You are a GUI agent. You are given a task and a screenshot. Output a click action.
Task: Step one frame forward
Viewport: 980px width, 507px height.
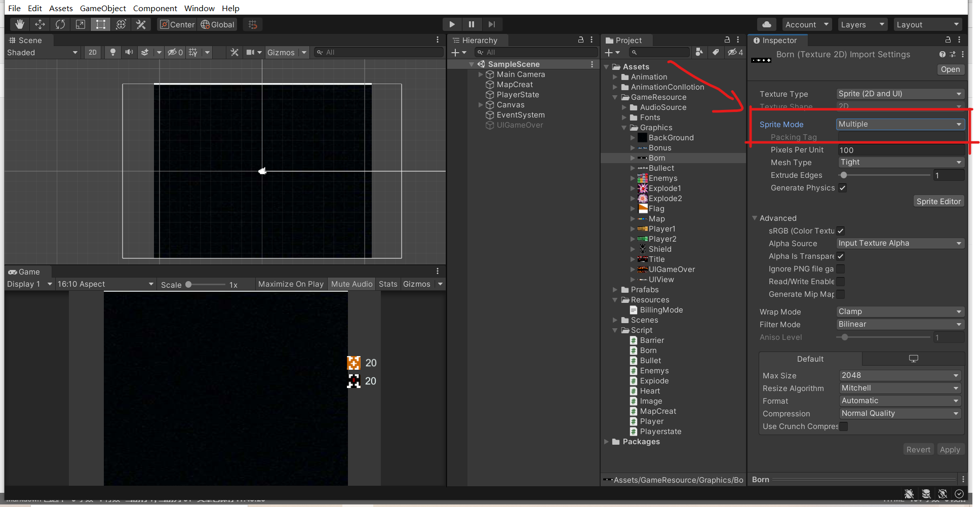coord(492,24)
